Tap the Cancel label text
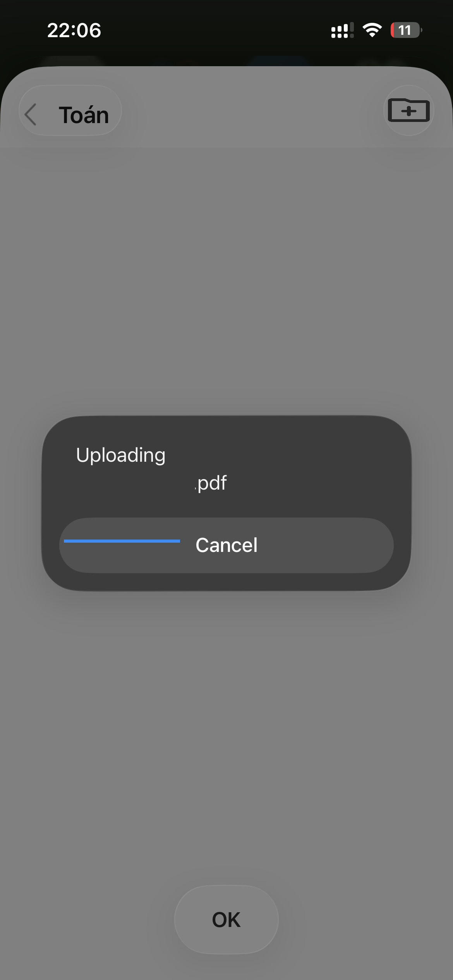453x980 pixels. [226, 545]
